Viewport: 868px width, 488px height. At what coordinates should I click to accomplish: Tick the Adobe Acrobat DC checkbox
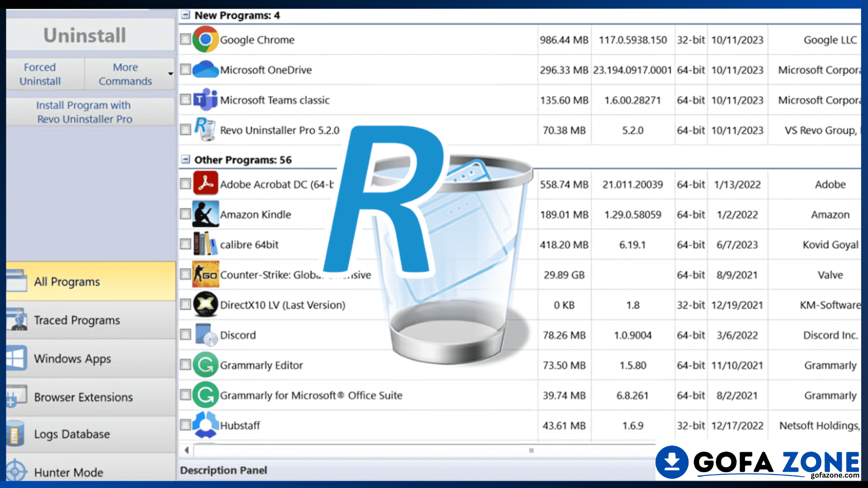click(x=185, y=183)
